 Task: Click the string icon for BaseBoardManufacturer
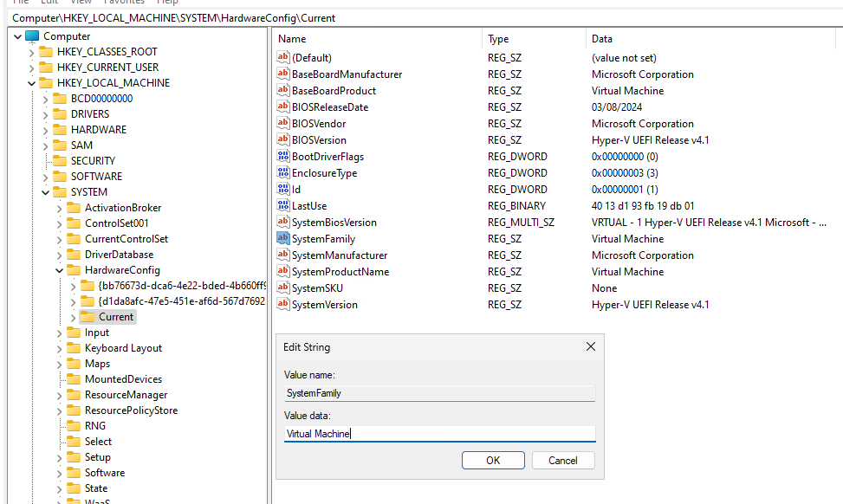282,74
